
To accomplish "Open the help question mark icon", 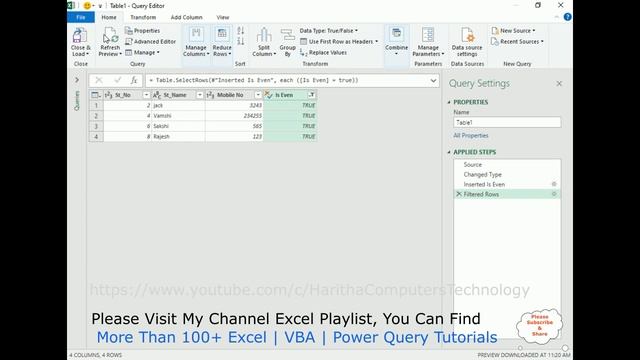I will click(x=567, y=17).
